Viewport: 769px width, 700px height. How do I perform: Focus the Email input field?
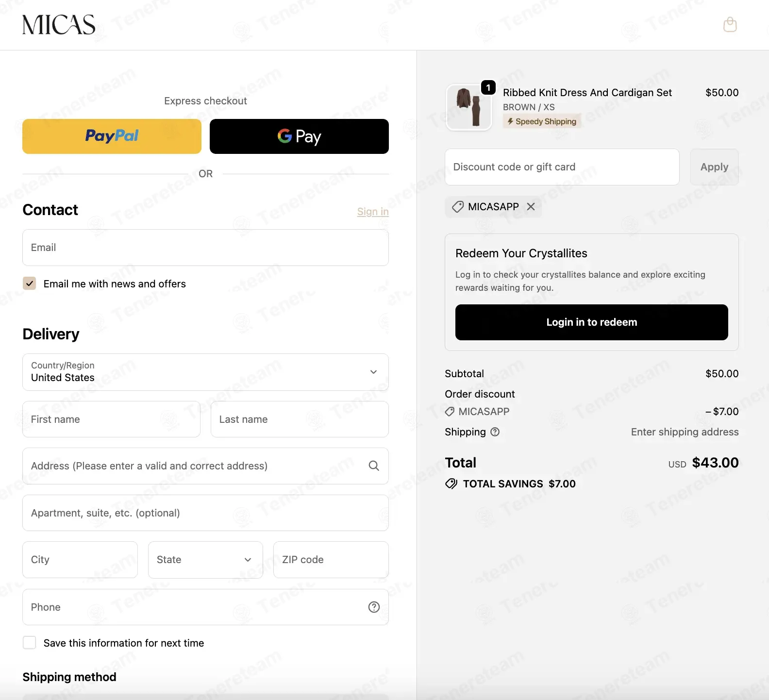click(x=205, y=248)
